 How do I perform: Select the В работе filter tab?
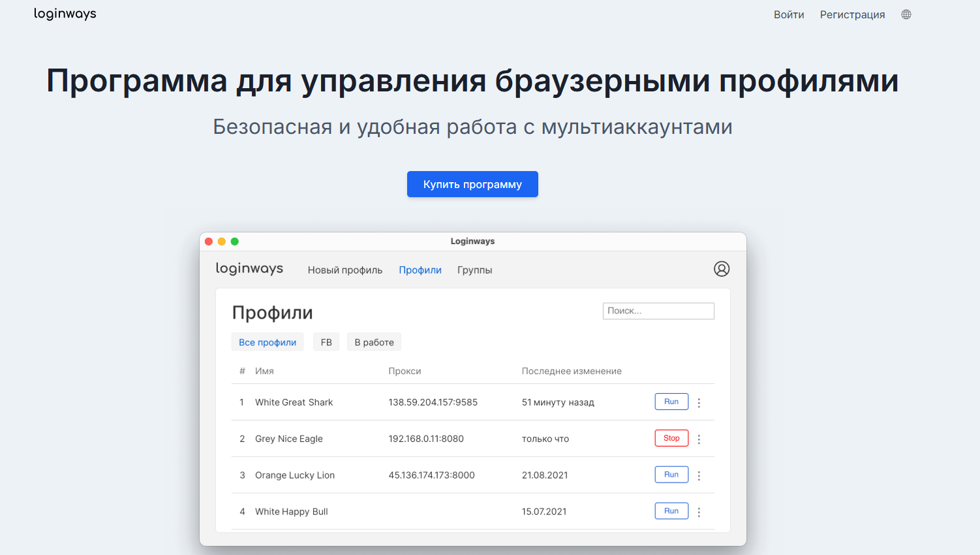point(375,342)
